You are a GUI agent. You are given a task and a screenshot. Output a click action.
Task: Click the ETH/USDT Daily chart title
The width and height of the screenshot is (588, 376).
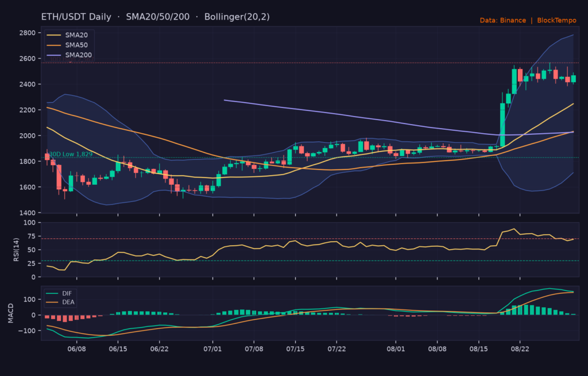coord(76,17)
